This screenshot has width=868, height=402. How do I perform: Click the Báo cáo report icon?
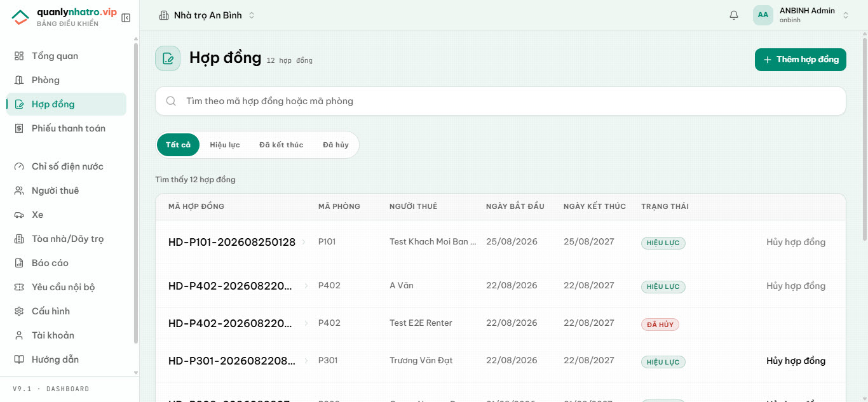pyautogui.click(x=19, y=263)
